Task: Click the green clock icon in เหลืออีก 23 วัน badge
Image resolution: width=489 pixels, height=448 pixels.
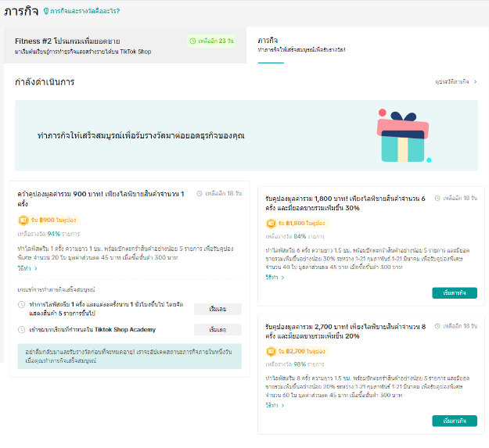Action: 192,41
